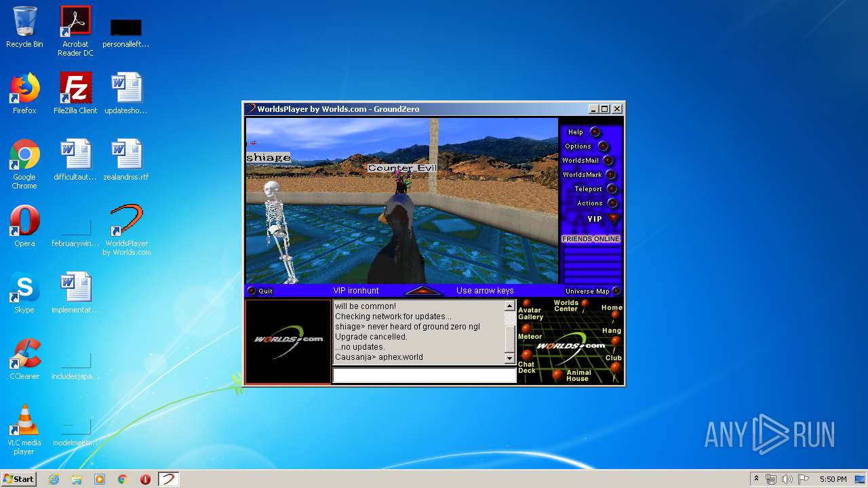Click chat line 'Upgrade cancelled.'

click(x=371, y=337)
